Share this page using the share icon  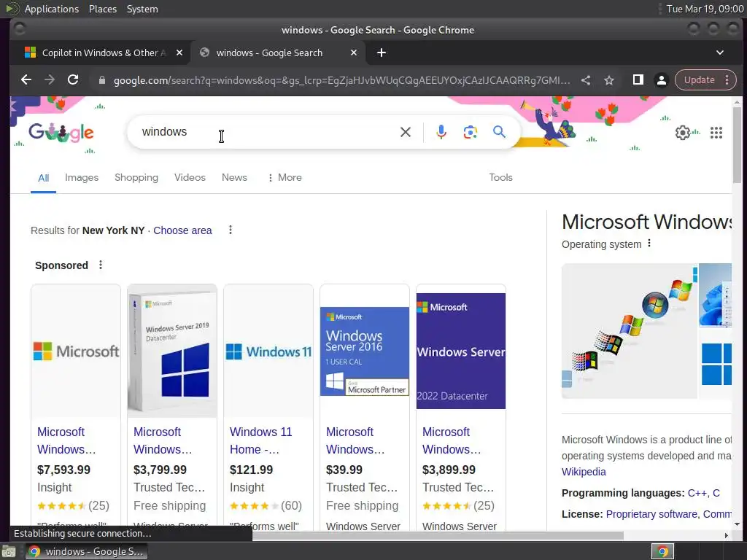coord(586,80)
